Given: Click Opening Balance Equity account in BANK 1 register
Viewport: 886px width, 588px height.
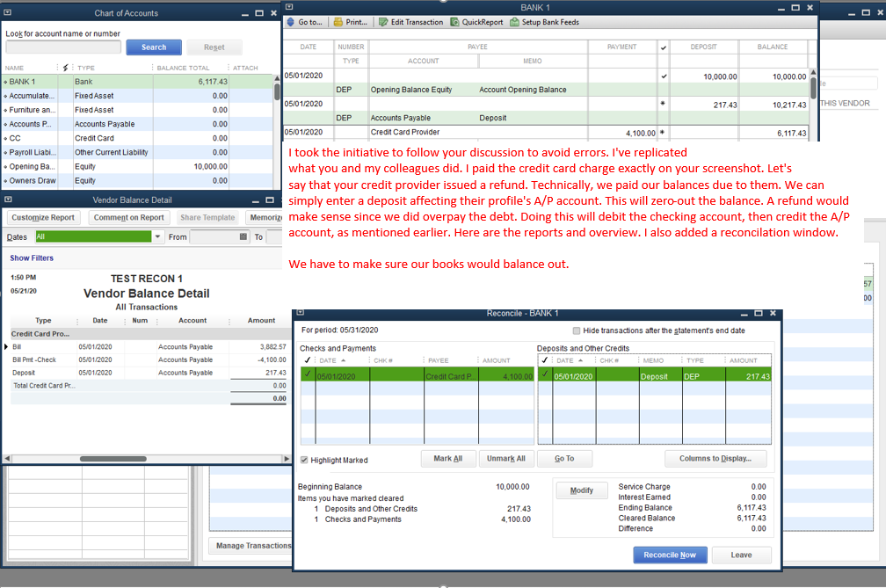Looking at the screenshot, I should [411, 90].
